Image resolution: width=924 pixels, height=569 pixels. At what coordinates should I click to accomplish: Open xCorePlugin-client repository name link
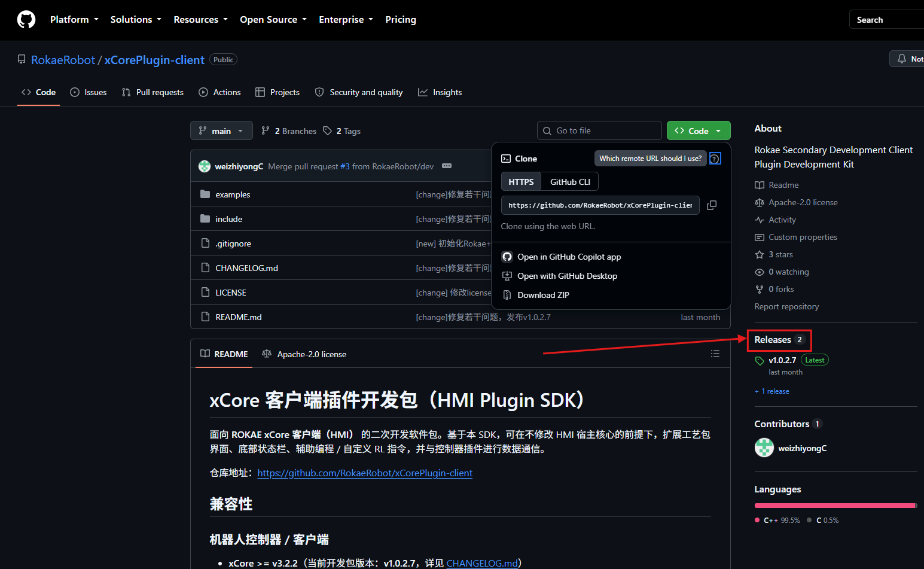154,60
